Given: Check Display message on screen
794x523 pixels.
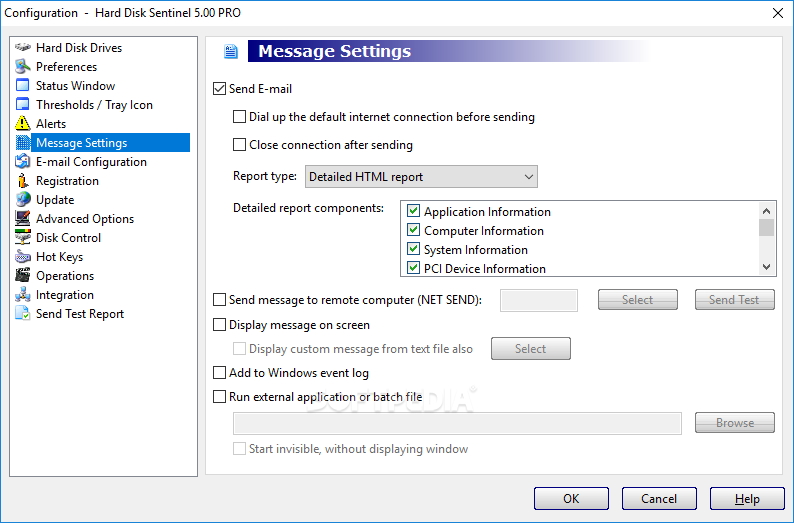Looking at the screenshot, I should point(219,325).
